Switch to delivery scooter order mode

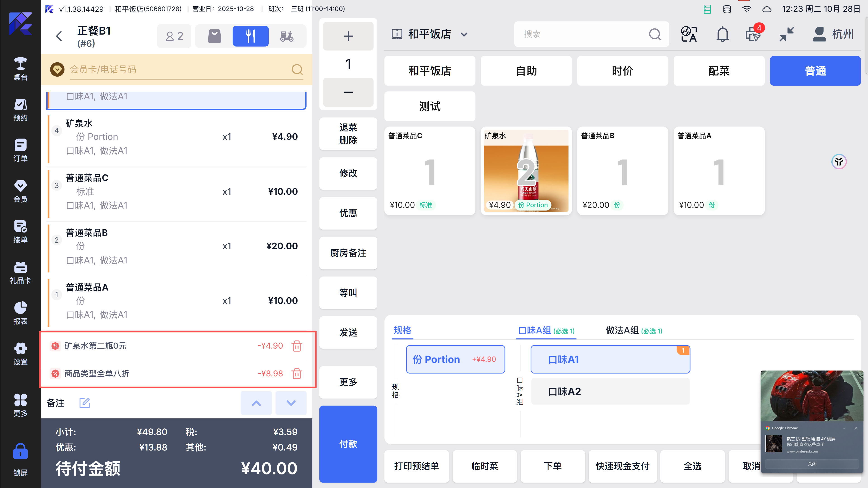click(287, 36)
